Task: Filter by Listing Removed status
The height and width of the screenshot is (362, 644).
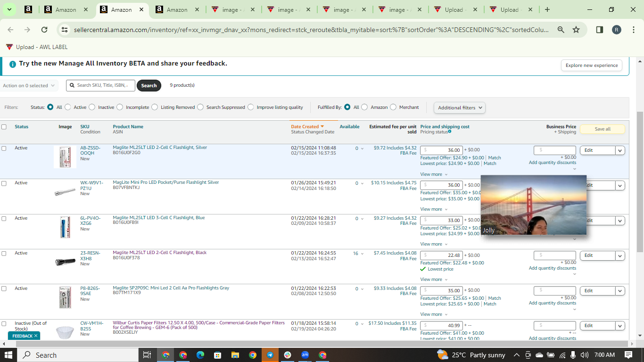Action: (x=155, y=107)
